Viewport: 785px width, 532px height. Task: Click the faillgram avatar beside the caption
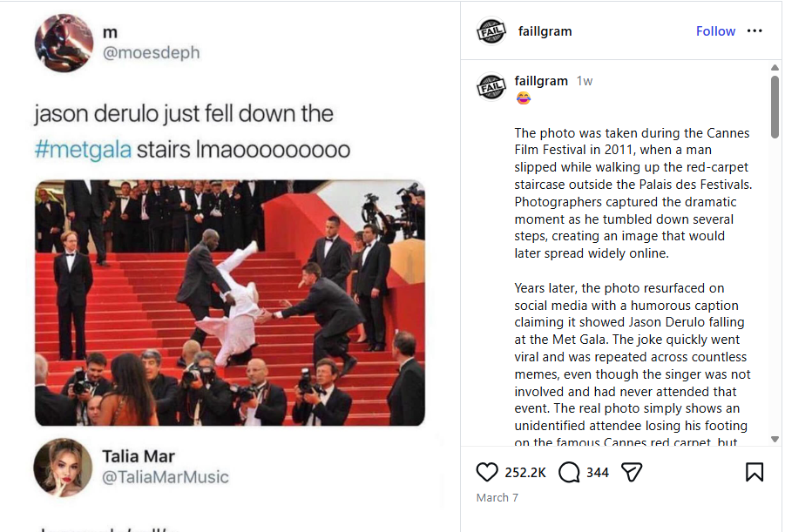491,85
